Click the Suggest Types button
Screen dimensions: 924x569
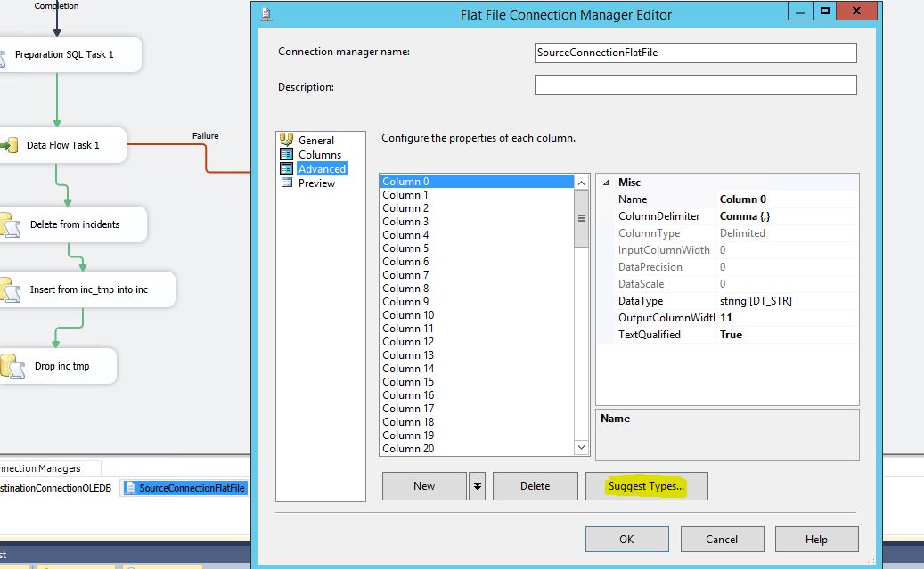646,486
